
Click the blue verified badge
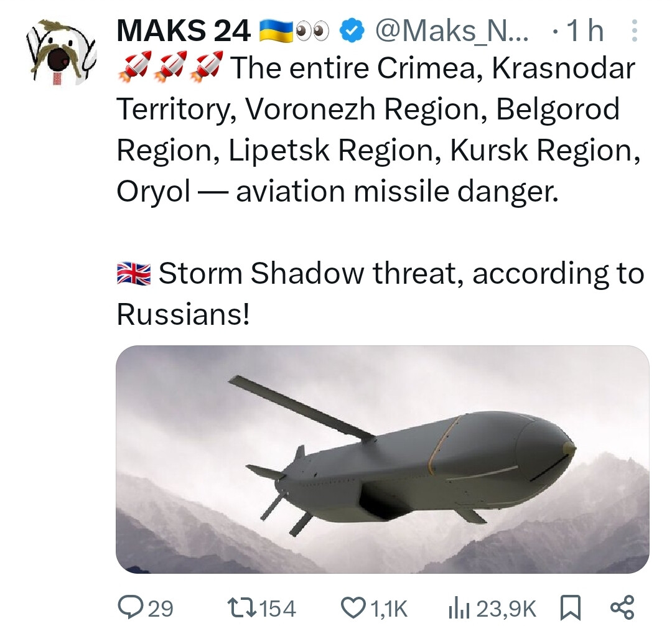pos(352,31)
